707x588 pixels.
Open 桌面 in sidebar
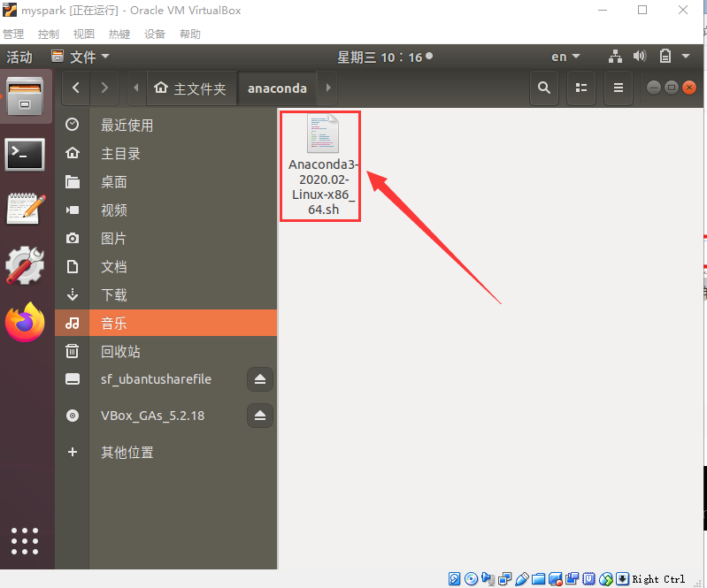[x=166, y=181]
